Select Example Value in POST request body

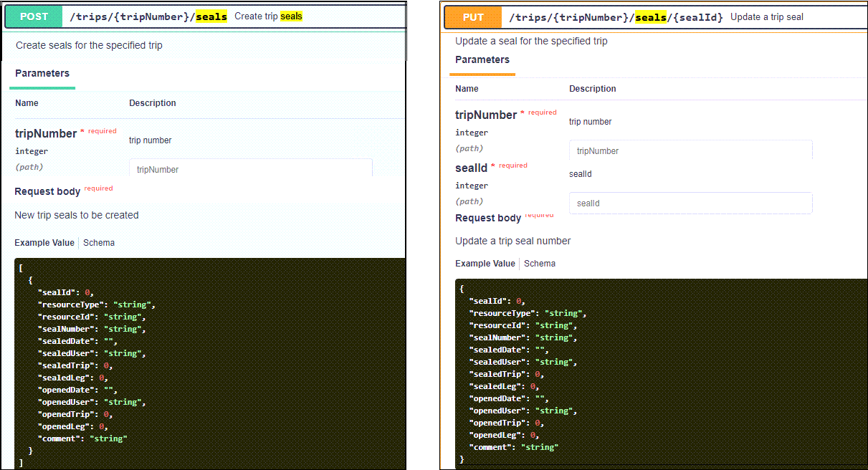pos(44,243)
